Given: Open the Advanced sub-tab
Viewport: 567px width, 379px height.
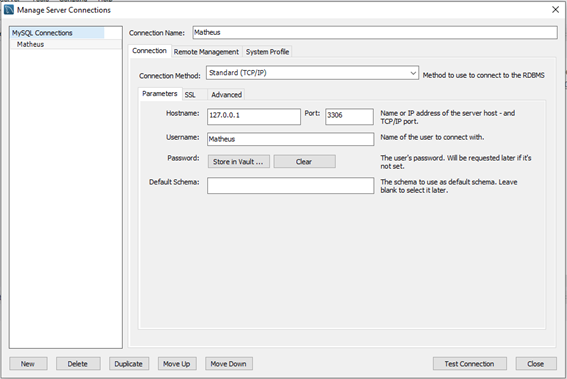Looking at the screenshot, I should click(226, 95).
